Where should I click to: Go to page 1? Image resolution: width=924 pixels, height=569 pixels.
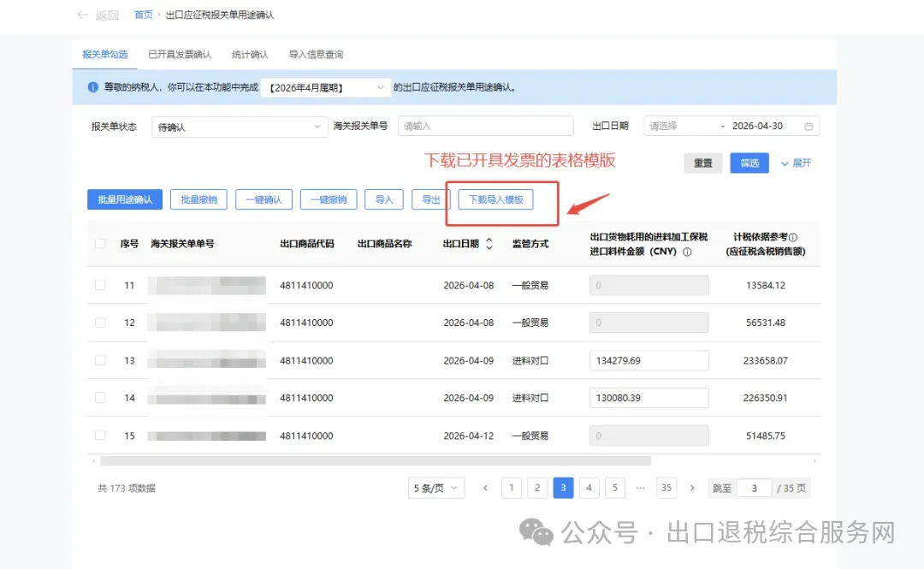(x=512, y=488)
